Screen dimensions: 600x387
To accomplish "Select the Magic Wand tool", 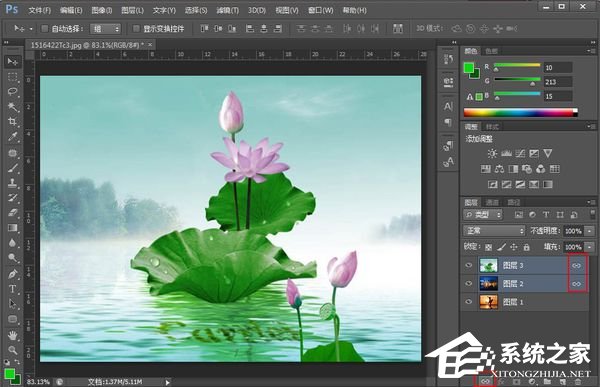I will 13,106.
